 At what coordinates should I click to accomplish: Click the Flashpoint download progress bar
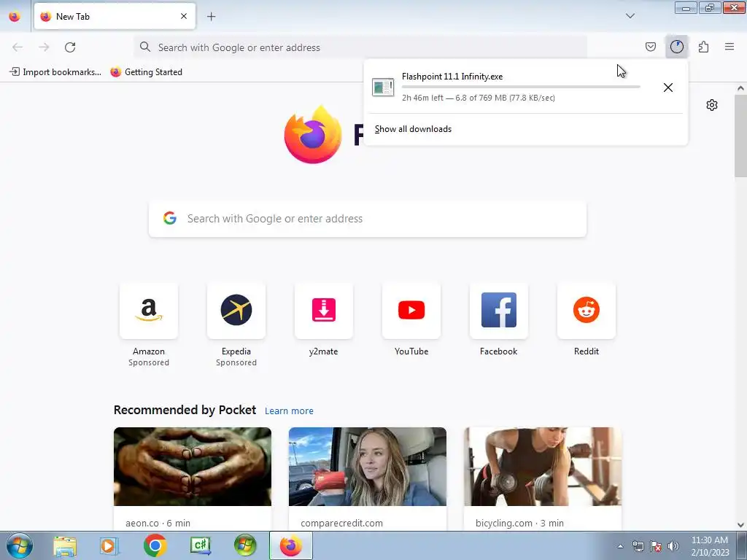521,87
